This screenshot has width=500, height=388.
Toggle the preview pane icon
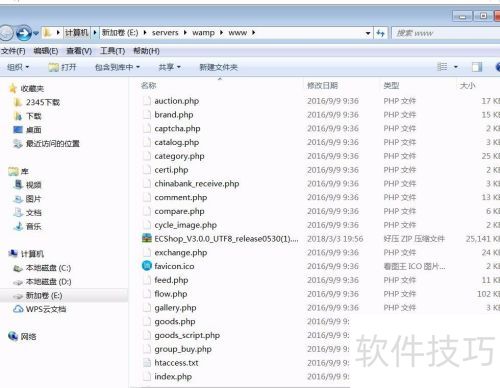click(477, 67)
